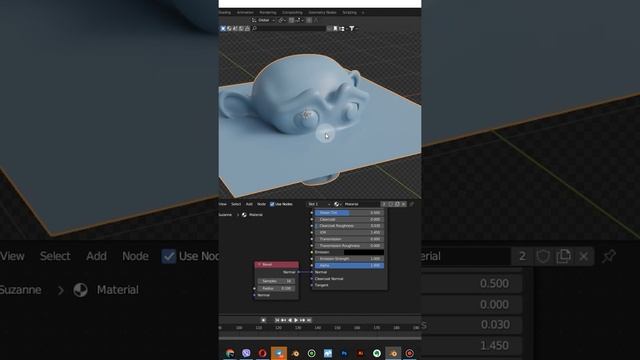Open the Slot 1 dropdown
The height and width of the screenshot is (360, 640).
coord(319,204)
